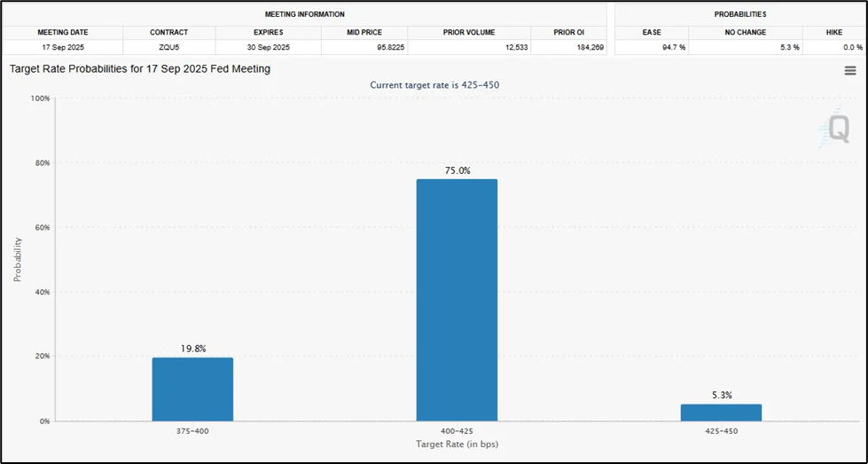868x464 pixels.
Task: Click the QuikStrike Q watermark logo
Action: [x=835, y=129]
